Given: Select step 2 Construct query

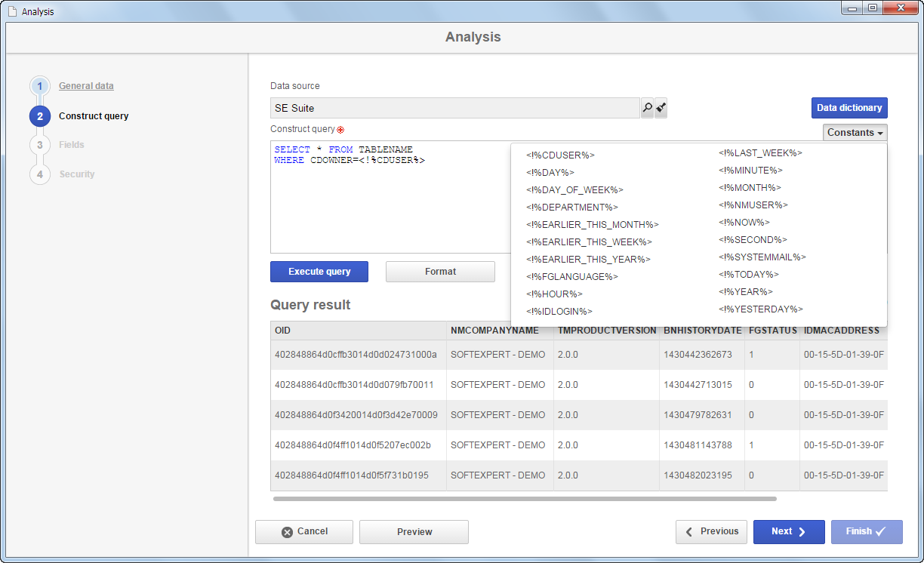Looking at the screenshot, I should point(94,116).
